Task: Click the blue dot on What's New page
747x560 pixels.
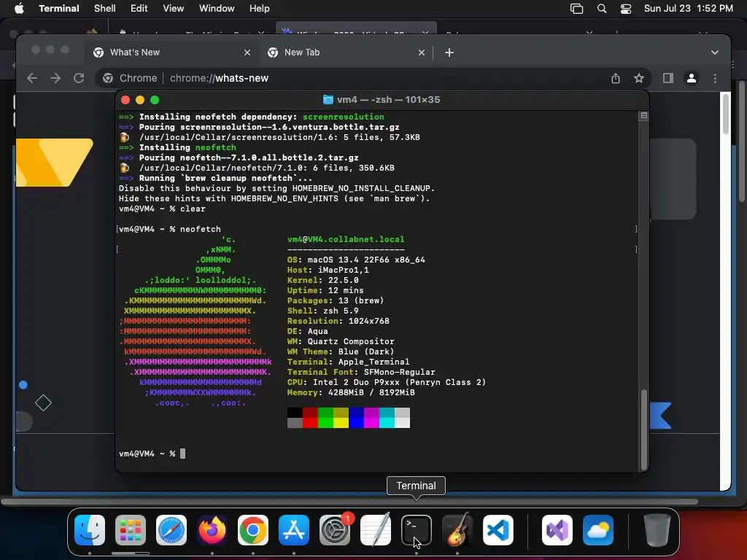Action: coord(23,385)
